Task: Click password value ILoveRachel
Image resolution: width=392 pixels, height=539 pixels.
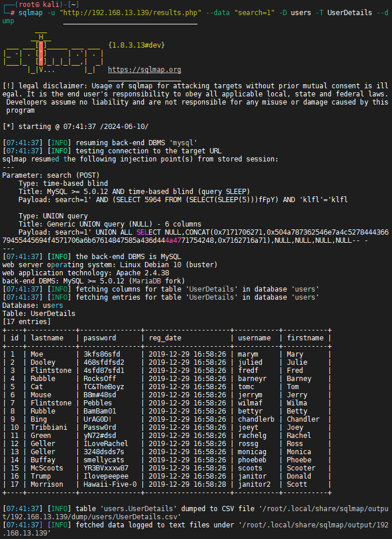Action: coord(106,444)
